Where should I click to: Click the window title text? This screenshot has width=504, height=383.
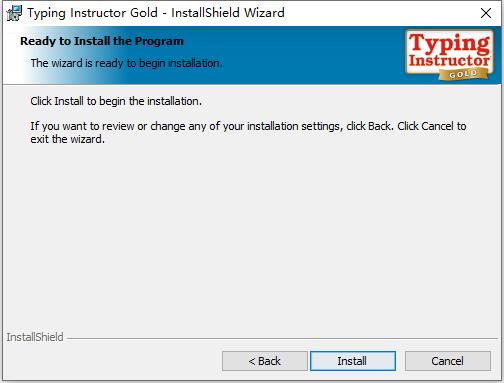(x=156, y=13)
